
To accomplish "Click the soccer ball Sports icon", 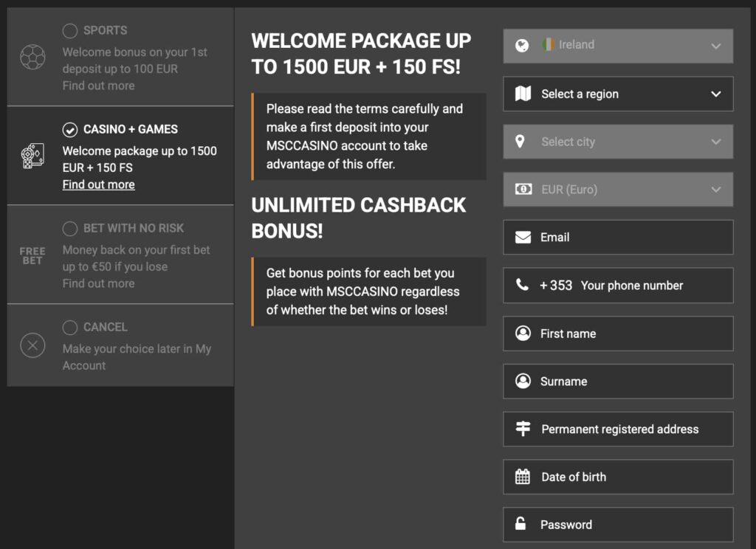I will 32,57.
